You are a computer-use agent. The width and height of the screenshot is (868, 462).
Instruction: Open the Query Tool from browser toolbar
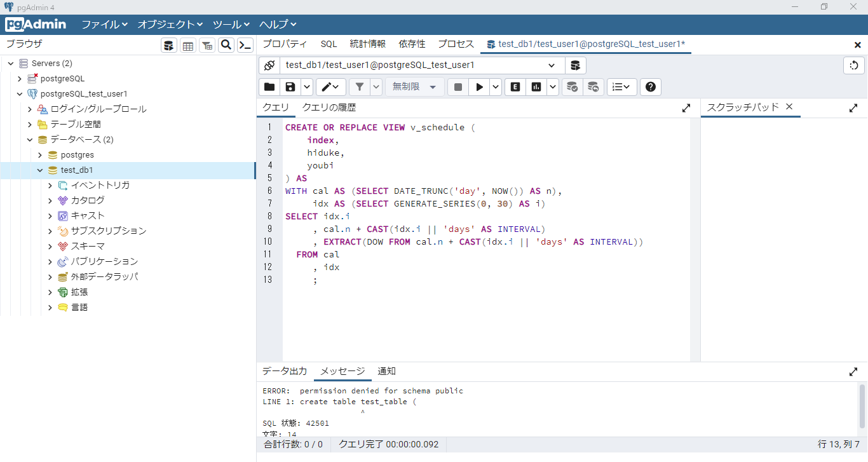pyautogui.click(x=169, y=45)
